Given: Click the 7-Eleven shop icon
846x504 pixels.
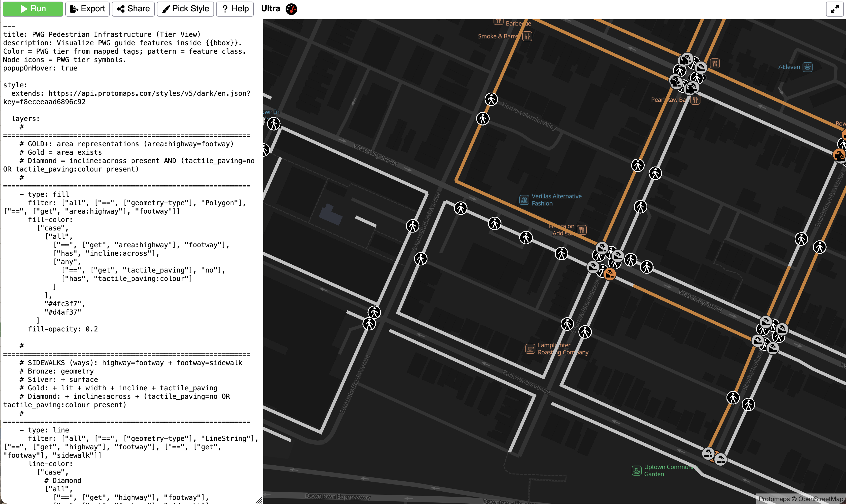Looking at the screenshot, I should tap(807, 67).
